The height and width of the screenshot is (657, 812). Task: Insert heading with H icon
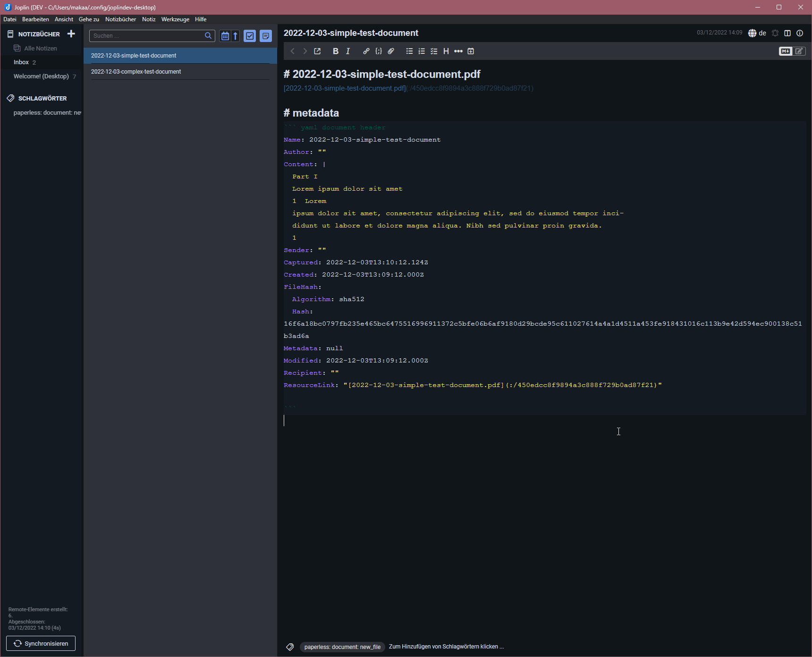(446, 51)
